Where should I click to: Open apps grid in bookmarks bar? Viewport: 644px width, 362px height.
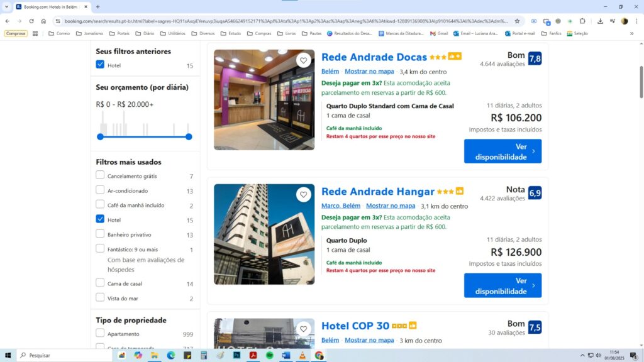[x=35, y=34]
